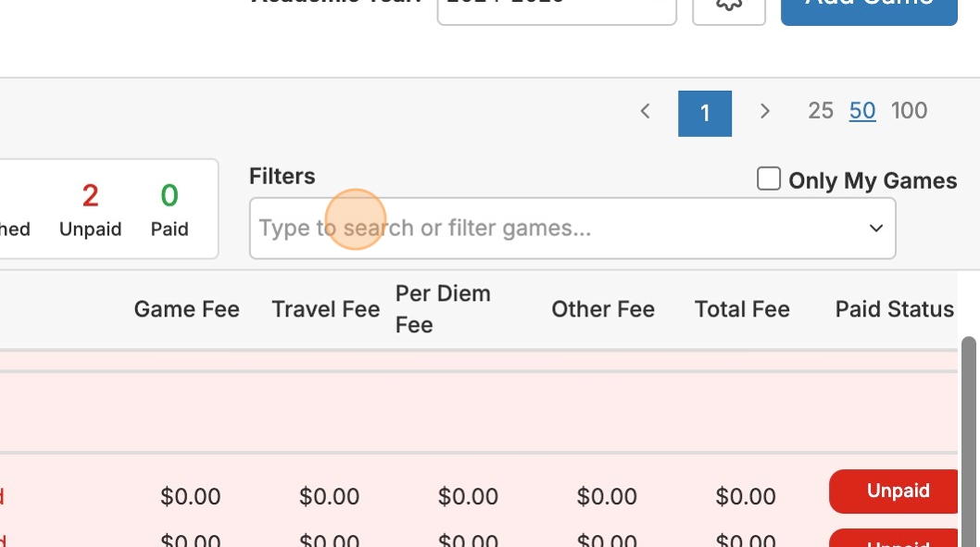Sort by Travel Fee column
The image size is (980, 547).
[325, 309]
